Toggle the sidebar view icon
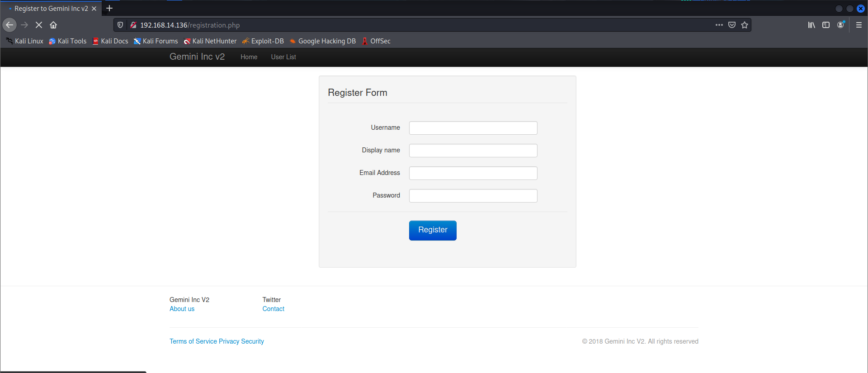868x373 pixels. coord(826,25)
